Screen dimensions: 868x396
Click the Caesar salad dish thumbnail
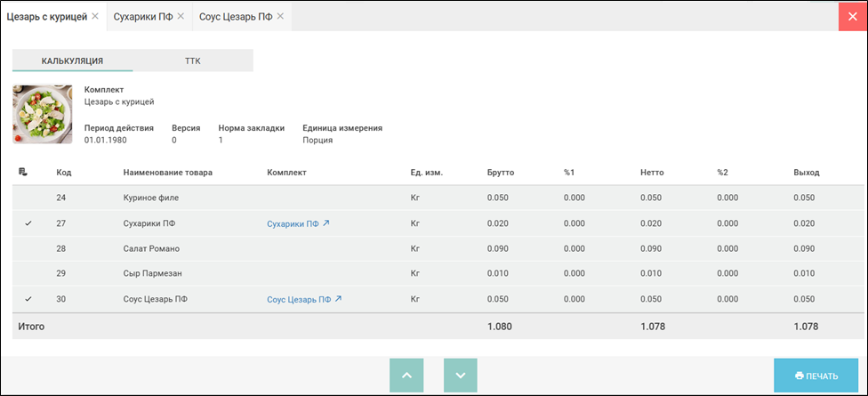[x=43, y=114]
